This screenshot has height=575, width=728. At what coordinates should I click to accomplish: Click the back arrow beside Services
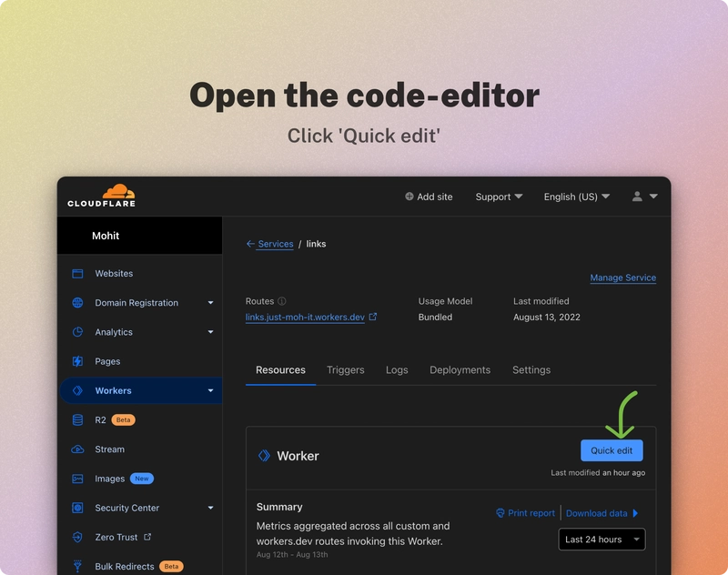250,244
